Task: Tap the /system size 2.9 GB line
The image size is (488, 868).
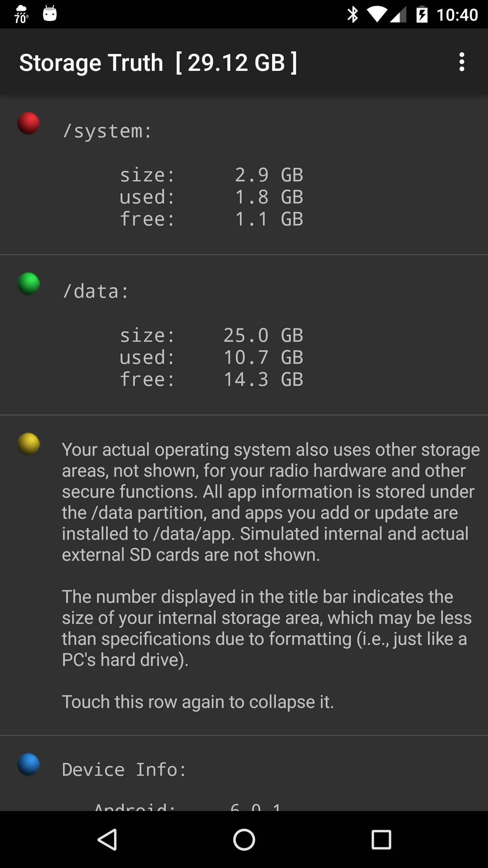Action: click(211, 175)
